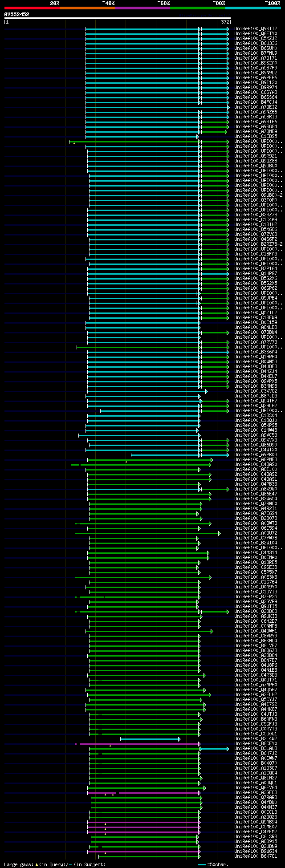
Task: Select the UniRef100_B3S6A4 label
Action: click(x=256, y=352)
